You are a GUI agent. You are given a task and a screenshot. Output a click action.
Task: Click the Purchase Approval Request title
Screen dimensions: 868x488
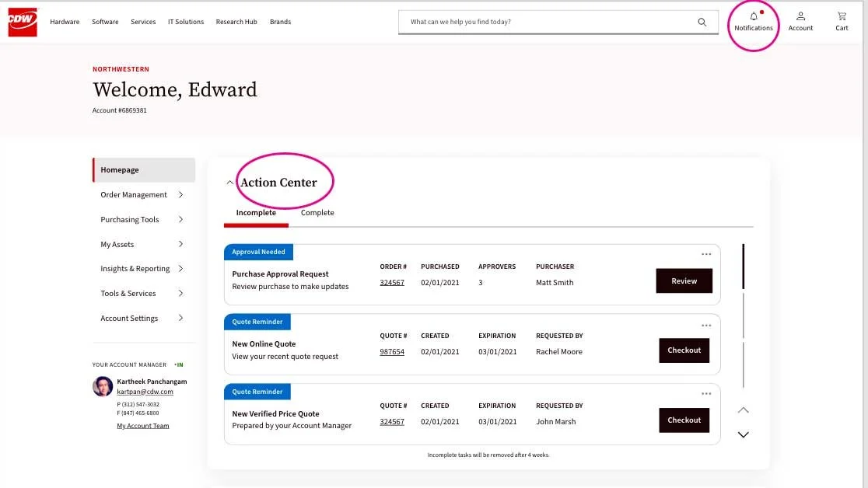[x=280, y=274]
